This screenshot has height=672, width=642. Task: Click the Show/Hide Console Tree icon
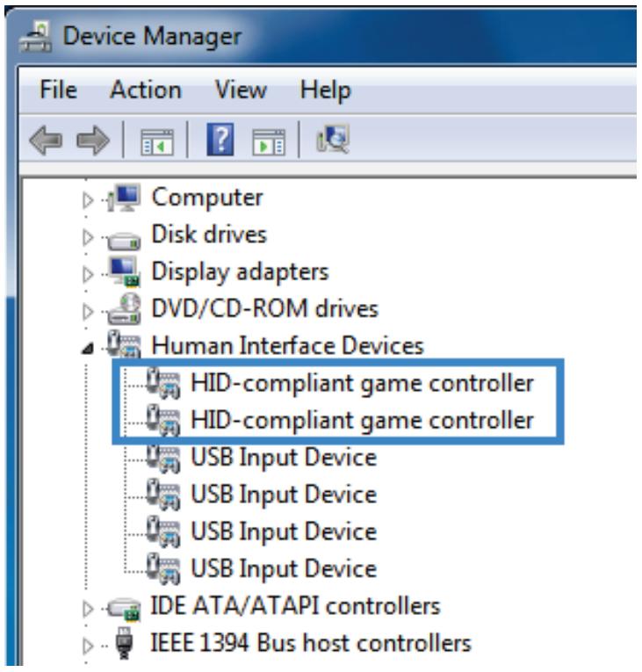pyautogui.click(x=157, y=141)
